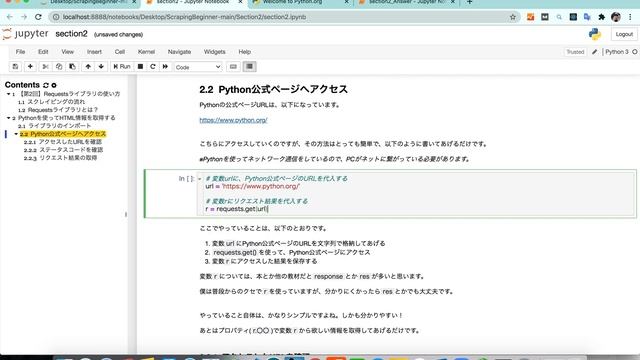Go forward with browser forward arrow
Screen dimensions: 640x360
pyautogui.click(x=24, y=17)
